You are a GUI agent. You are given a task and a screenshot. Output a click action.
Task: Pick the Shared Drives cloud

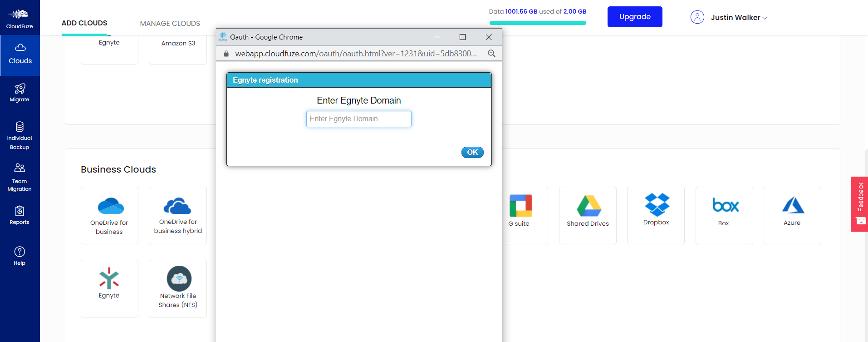coord(588,215)
